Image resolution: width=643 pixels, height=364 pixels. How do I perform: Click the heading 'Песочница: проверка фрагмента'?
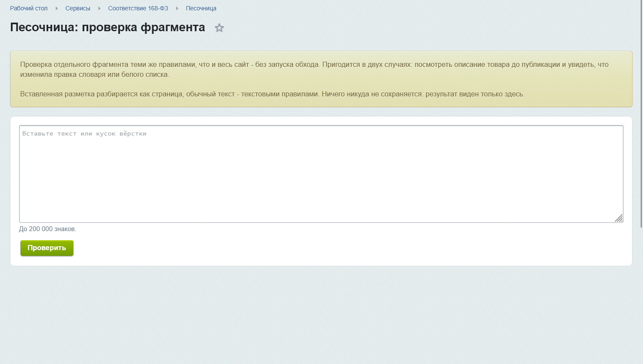107,27
